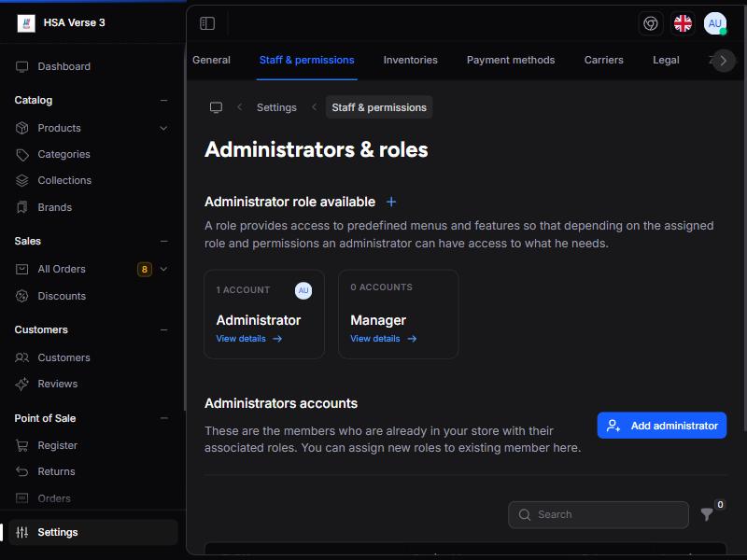View details of the Manager role
Screen dimensions: 747x560
[383, 339]
